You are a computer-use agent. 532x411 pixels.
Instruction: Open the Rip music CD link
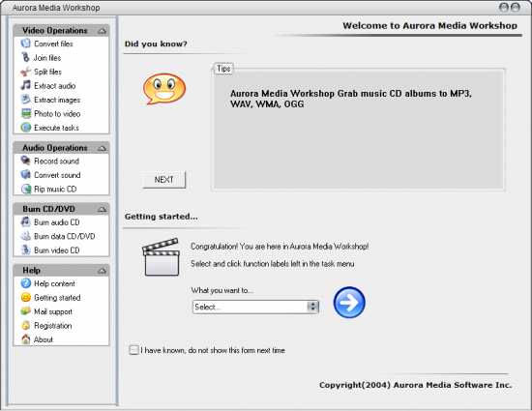coord(55,189)
